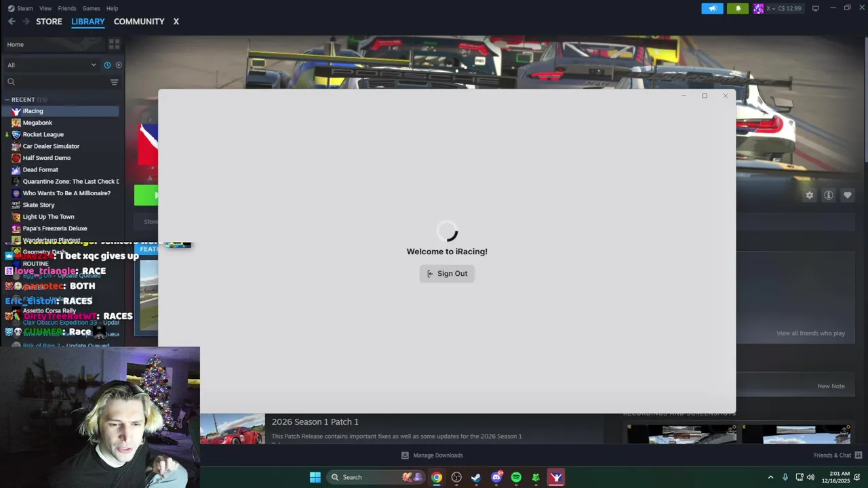The width and height of the screenshot is (868, 488).
Task: Open Spotify from taskbar
Action: coord(516,477)
